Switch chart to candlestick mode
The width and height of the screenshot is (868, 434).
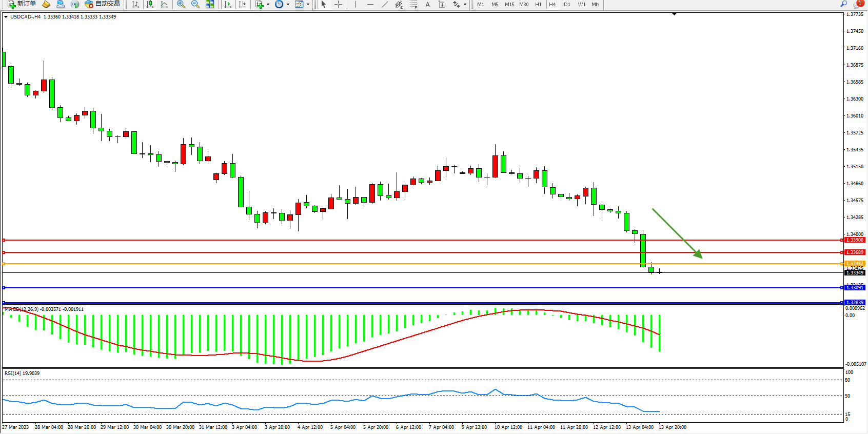(150, 4)
